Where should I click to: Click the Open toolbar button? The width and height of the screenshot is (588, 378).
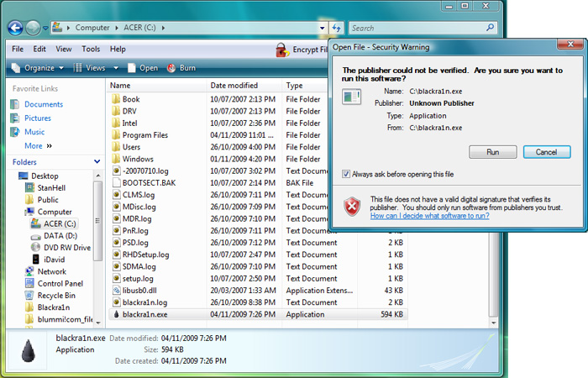(143, 68)
